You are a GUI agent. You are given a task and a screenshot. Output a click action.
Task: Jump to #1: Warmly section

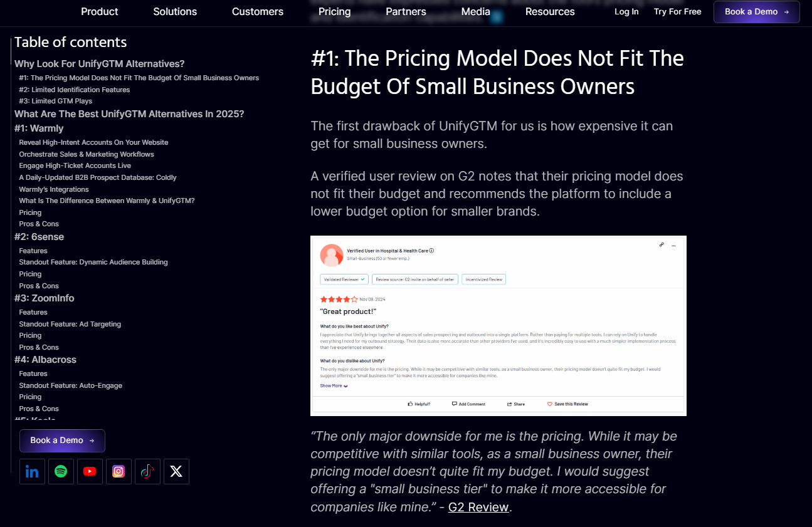(39, 128)
